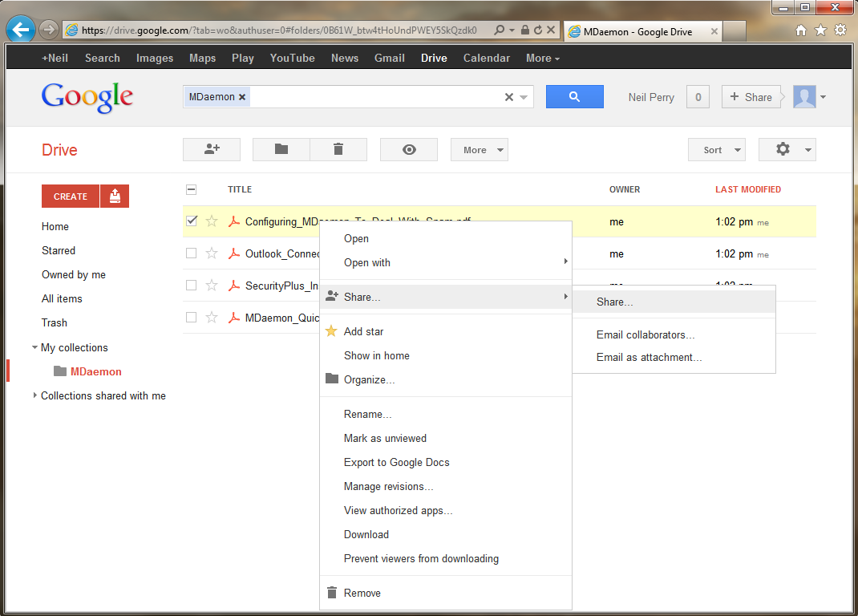Click the browser URL address field
858x616 pixels.
tap(279, 30)
